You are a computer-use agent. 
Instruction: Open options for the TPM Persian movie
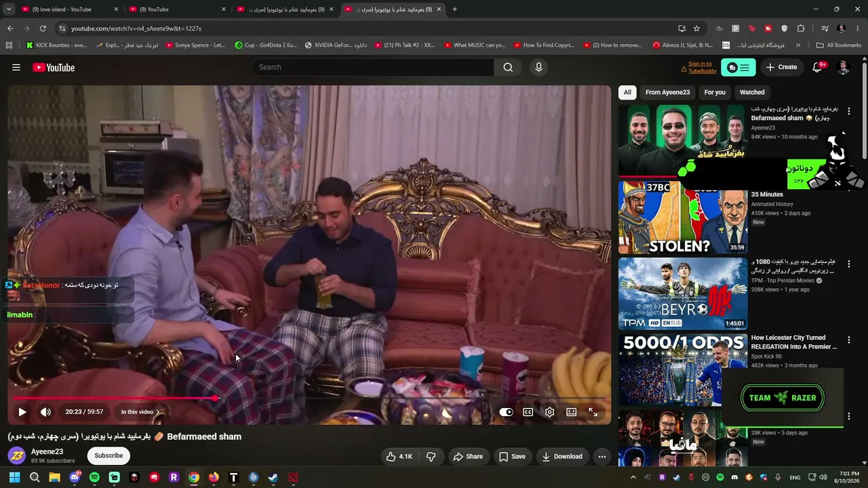848,264
